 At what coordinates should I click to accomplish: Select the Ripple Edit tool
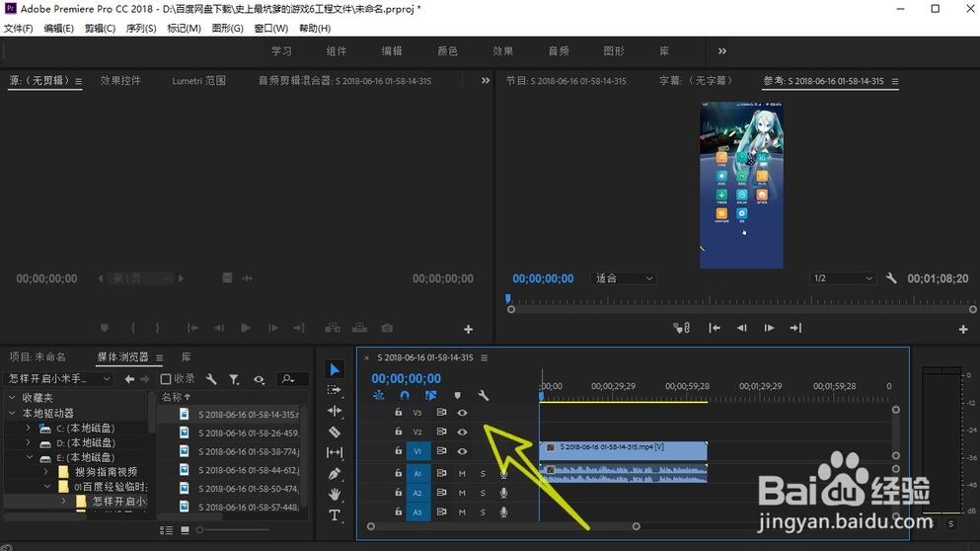[335, 411]
